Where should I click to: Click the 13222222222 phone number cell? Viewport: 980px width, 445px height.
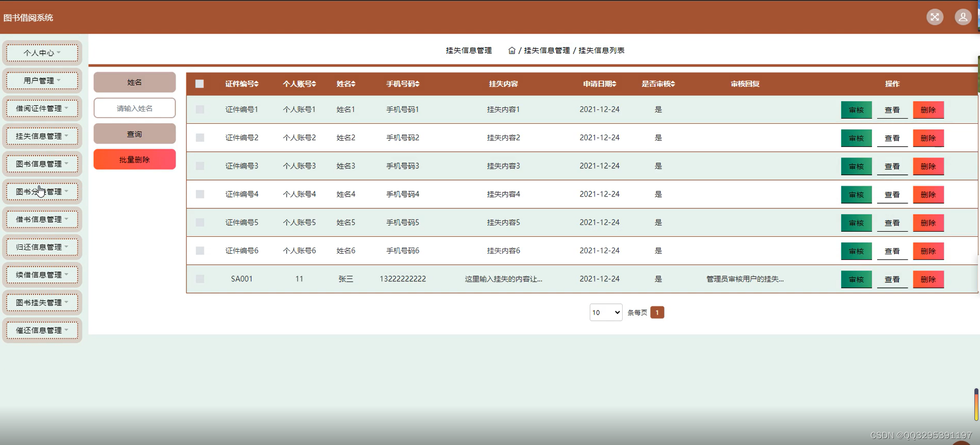point(402,279)
